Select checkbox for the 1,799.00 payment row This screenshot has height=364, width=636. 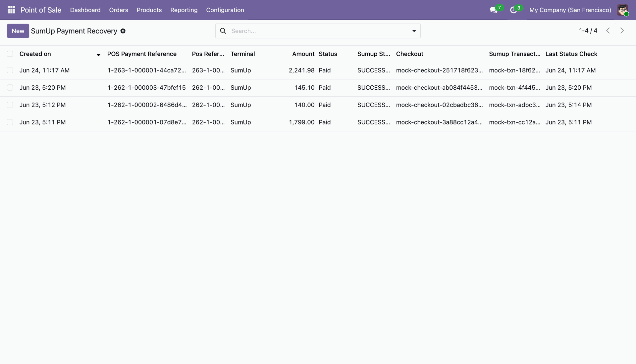coord(10,122)
